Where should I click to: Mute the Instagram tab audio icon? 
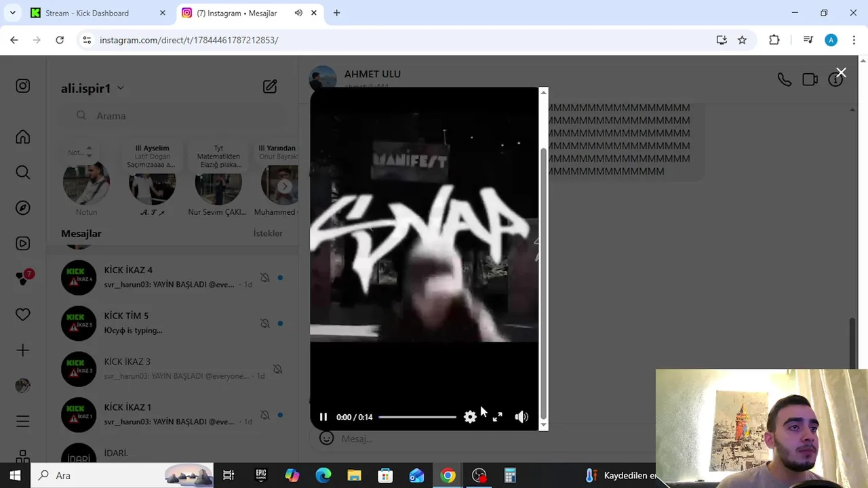(x=298, y=13)
